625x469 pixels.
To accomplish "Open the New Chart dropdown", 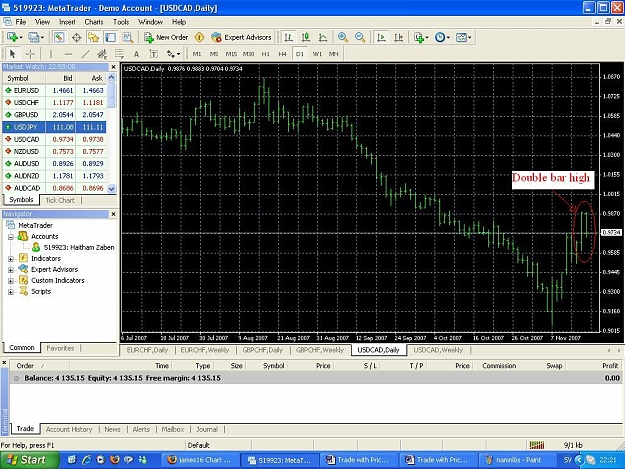I will pos(14,37).
